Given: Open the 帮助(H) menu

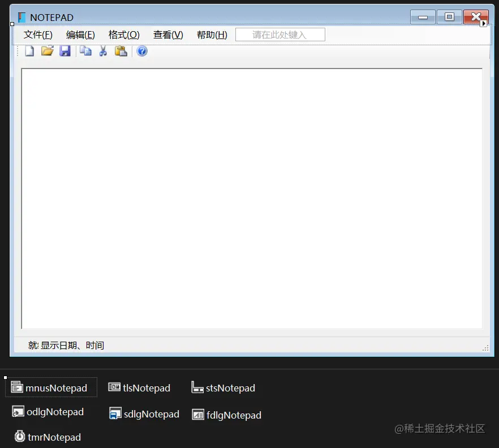Looking at the screenshot, I should pyautogui.click(x=212, y=35).
